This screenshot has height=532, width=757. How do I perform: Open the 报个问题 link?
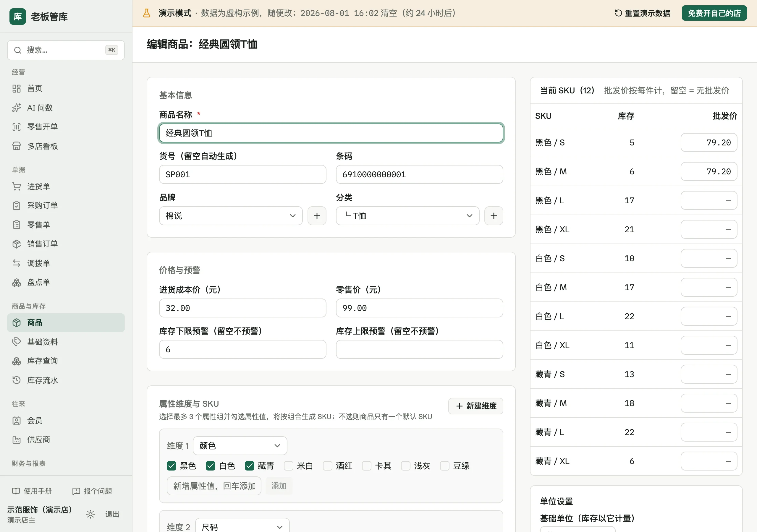92,491
